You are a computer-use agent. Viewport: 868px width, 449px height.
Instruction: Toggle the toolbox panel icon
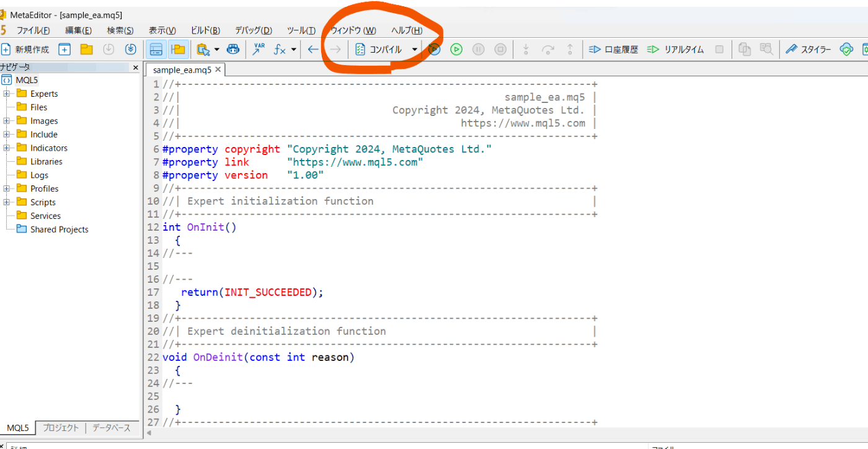(x=156, y=50)
